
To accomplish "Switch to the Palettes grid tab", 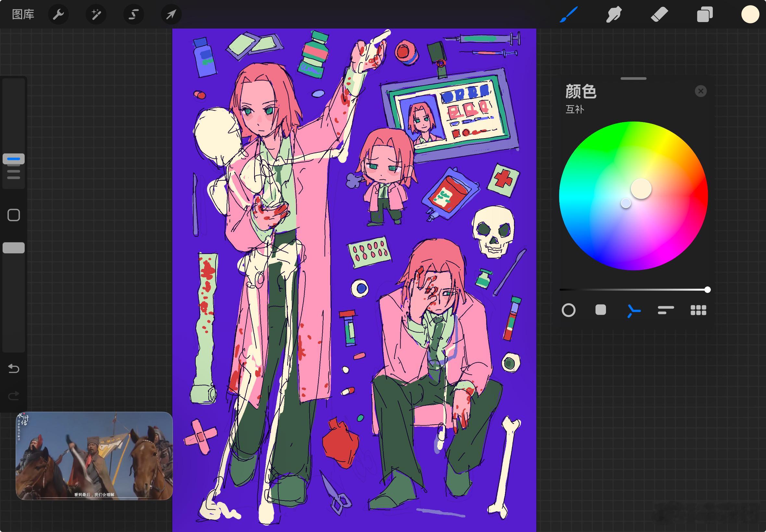I will pos(698,310).
